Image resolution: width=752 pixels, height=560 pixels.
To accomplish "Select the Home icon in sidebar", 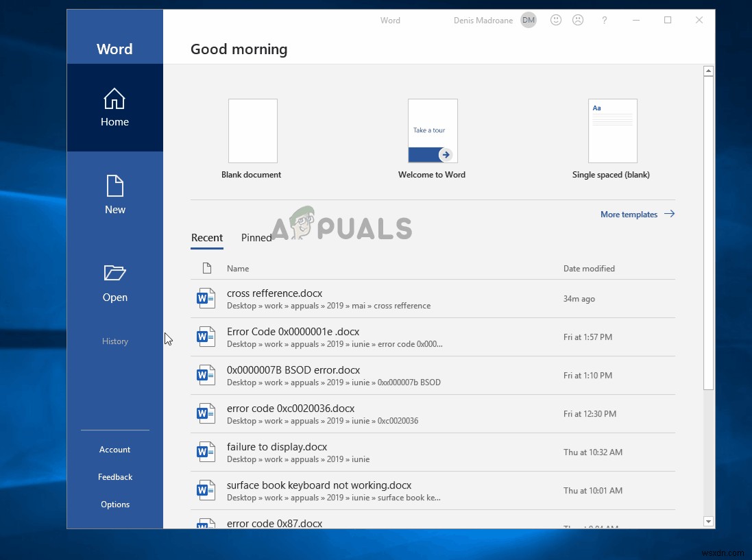I will 114,108.
